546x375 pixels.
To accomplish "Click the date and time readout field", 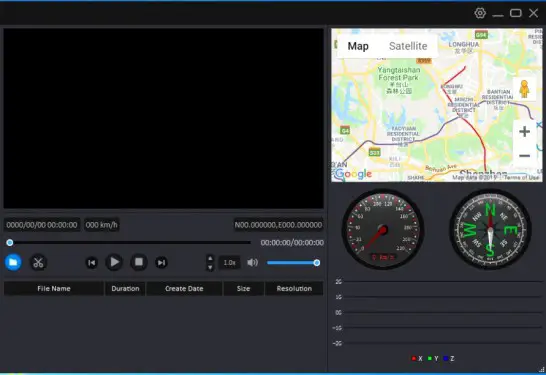I will coord(42,225).
